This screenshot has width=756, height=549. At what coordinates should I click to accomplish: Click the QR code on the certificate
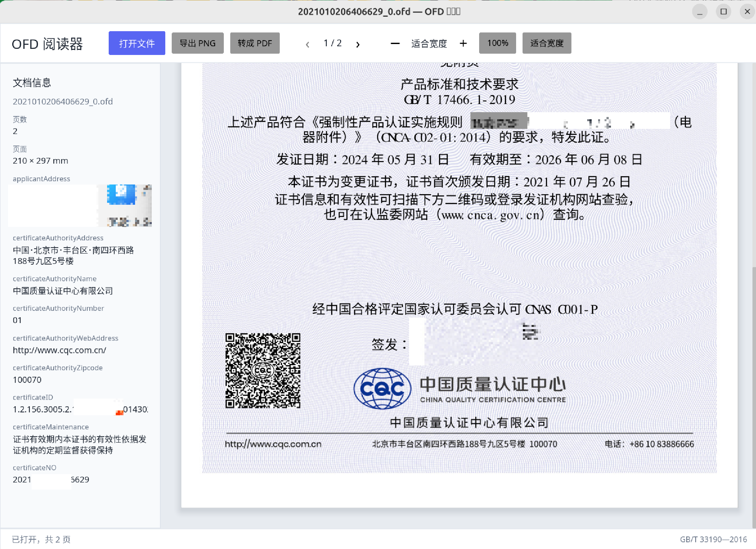(263, 370)
